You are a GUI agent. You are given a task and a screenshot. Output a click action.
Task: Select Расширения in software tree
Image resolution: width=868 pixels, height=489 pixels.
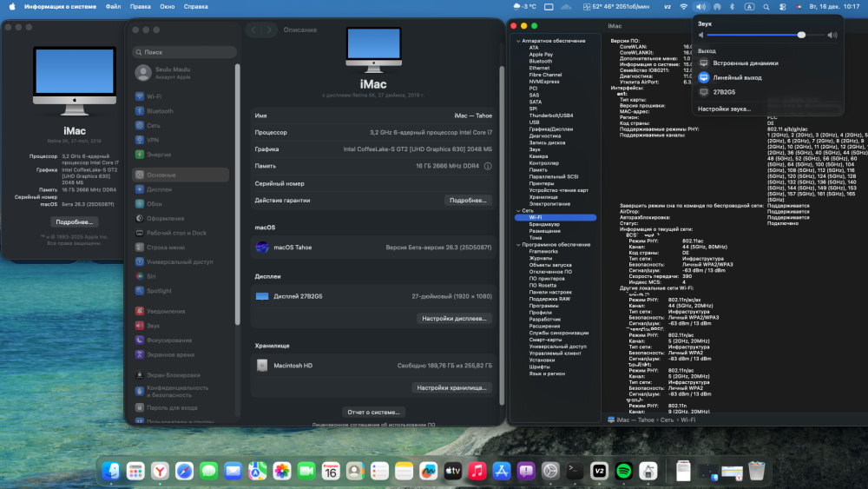coord(544,327)
